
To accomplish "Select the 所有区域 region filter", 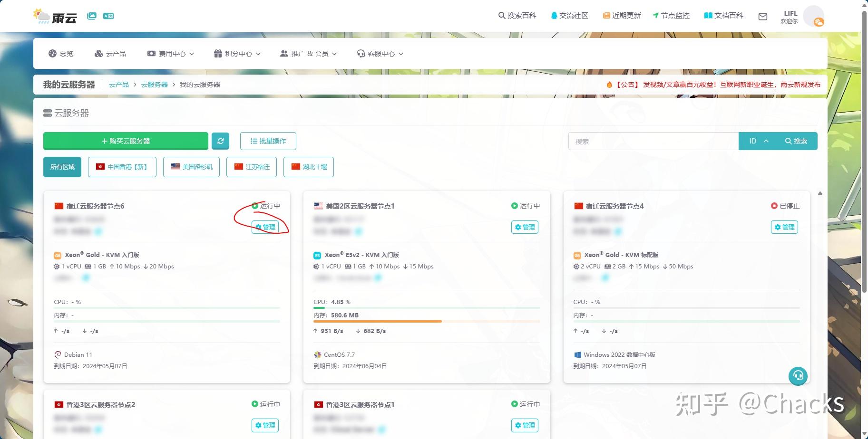I will pyautogui.click(x=62, y=167).
